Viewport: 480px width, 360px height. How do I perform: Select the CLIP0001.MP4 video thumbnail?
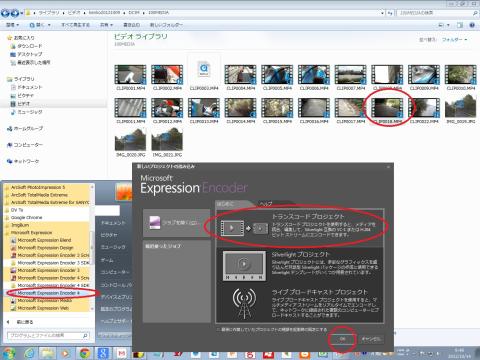(130, 74)
